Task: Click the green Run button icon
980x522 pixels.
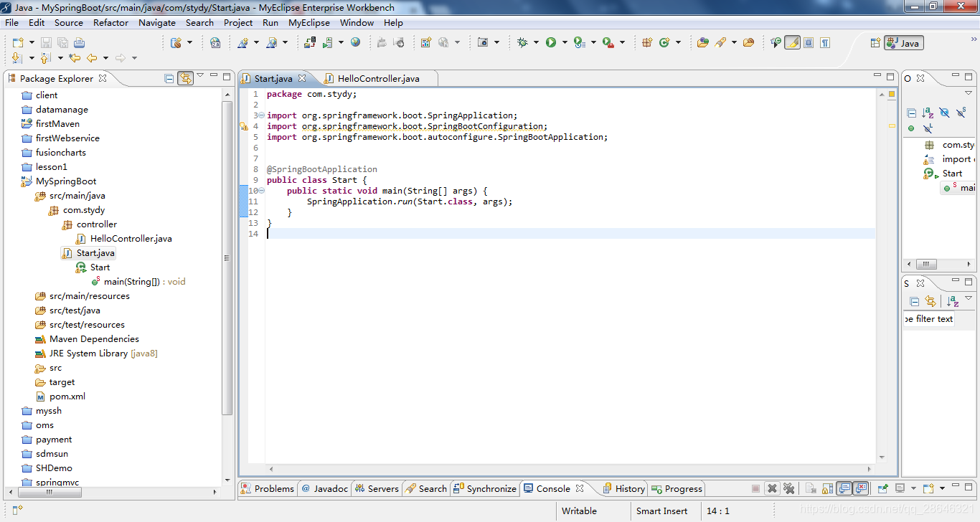Action: [551, 43]
